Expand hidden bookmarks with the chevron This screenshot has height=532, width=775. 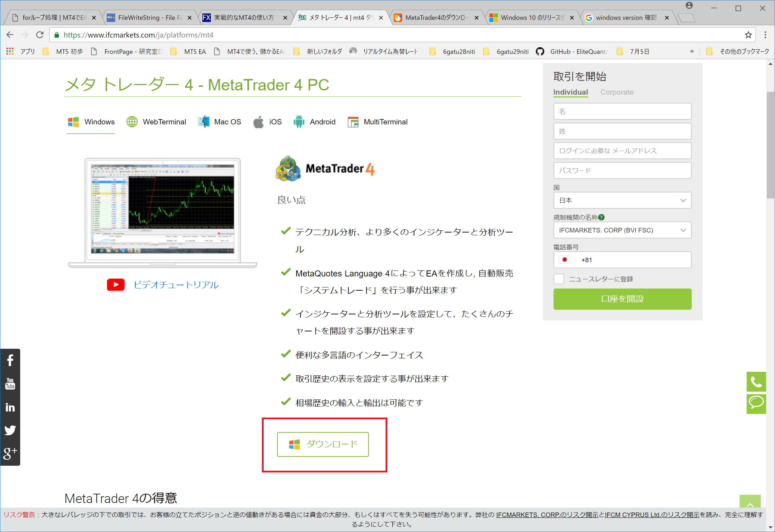pos(692,51)
